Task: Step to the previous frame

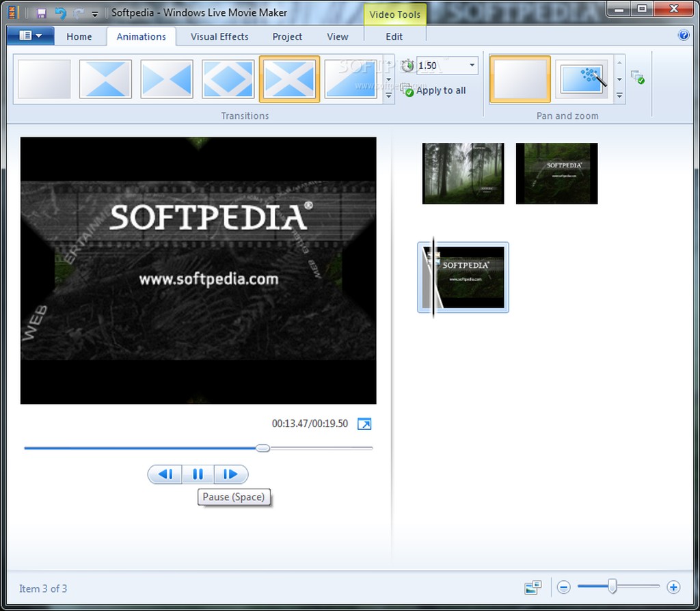Action: (x=165, y=474)
